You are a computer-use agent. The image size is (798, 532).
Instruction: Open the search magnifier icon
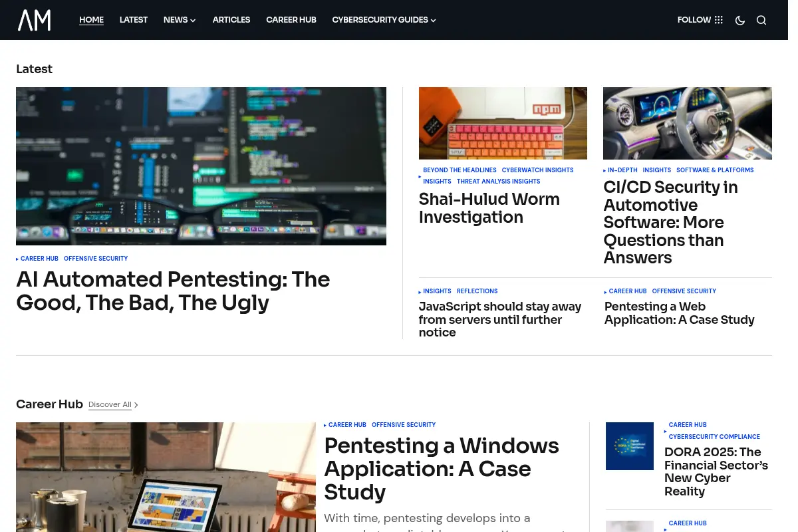[761, 20]
